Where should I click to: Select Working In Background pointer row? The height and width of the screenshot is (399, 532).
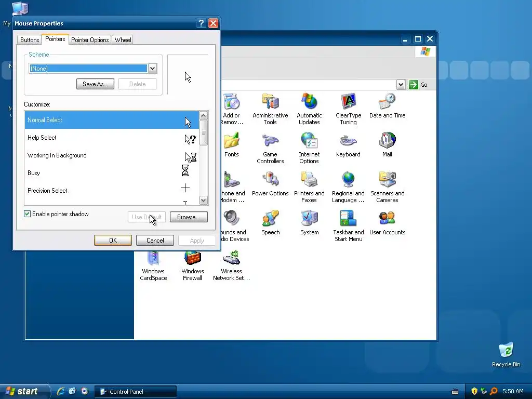click(x=112, y=155)
